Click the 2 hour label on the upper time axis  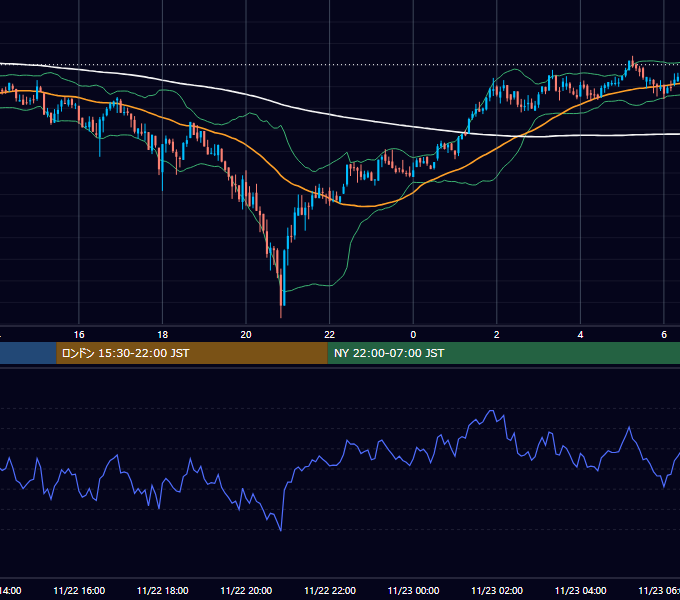click(x=497, y=335)
